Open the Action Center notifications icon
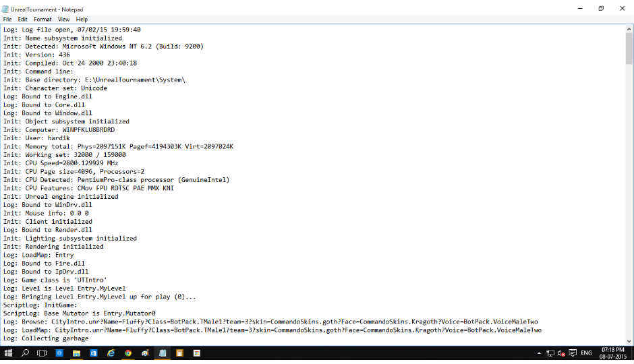This screenshot has height=364, width=634. [x=573, y=353]
